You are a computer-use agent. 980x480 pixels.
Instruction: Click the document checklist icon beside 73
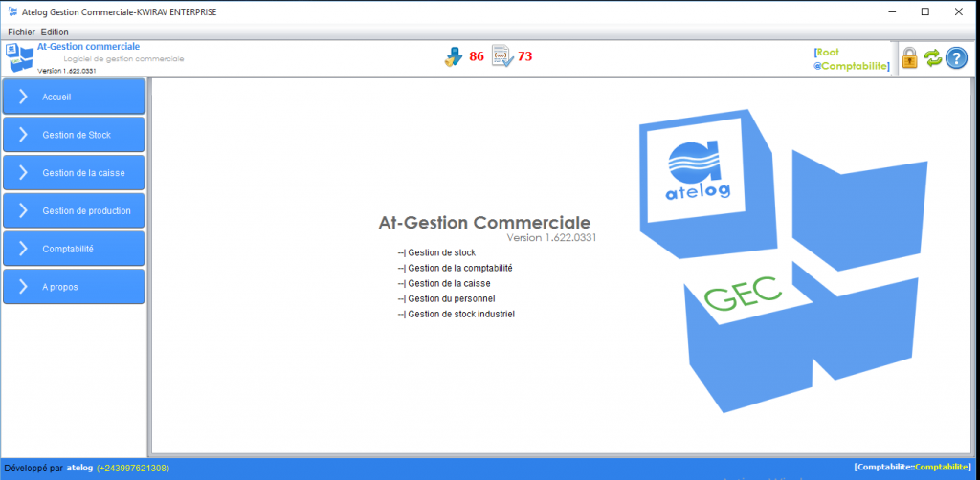coord(502,56)
